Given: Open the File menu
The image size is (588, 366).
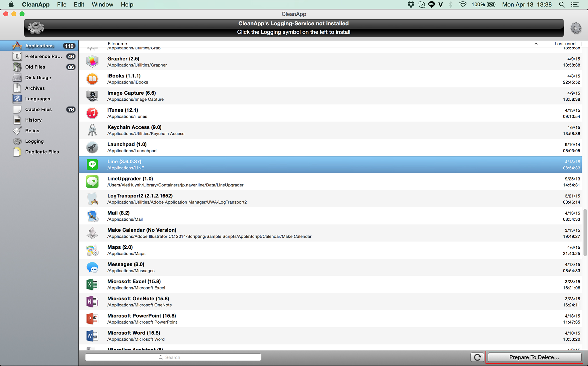Looking at the screenshot, I should pos(62,5).
